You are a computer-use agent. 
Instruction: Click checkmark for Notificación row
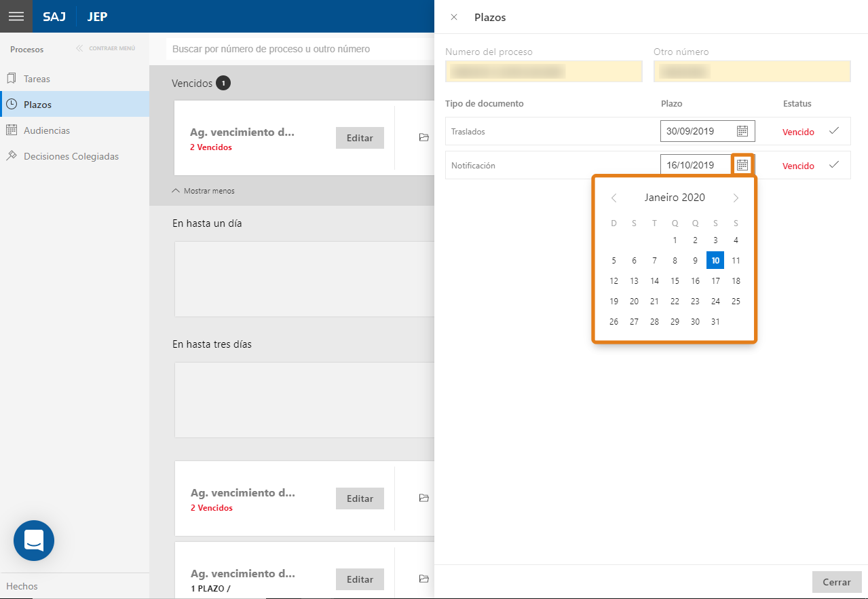pyautogui.click(x=833, y=165)
